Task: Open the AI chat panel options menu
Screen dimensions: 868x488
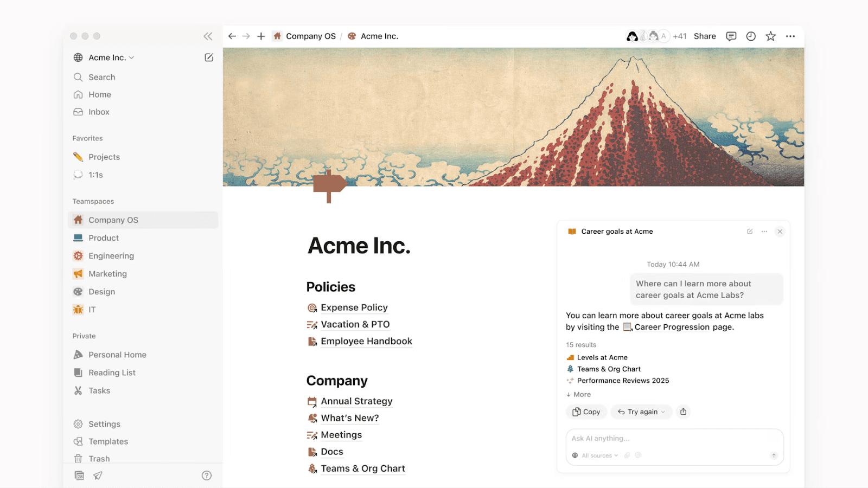Action: coord(764,232)
